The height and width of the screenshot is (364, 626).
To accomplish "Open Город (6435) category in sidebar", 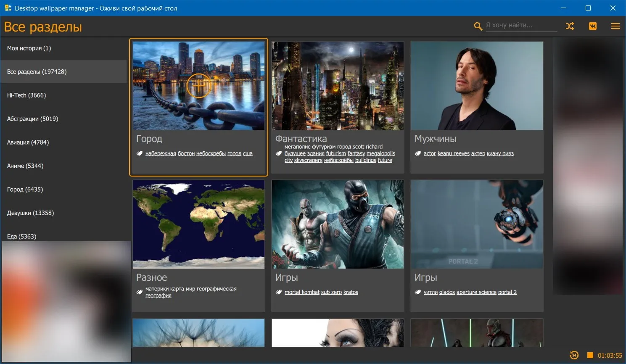I will 63,189.
